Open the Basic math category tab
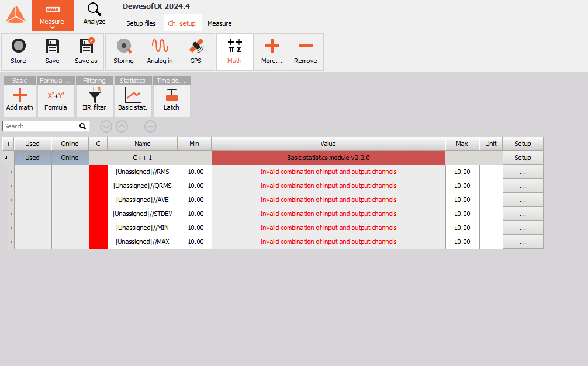This screenshot has width=588, height=366. click(x=19, y=81)
